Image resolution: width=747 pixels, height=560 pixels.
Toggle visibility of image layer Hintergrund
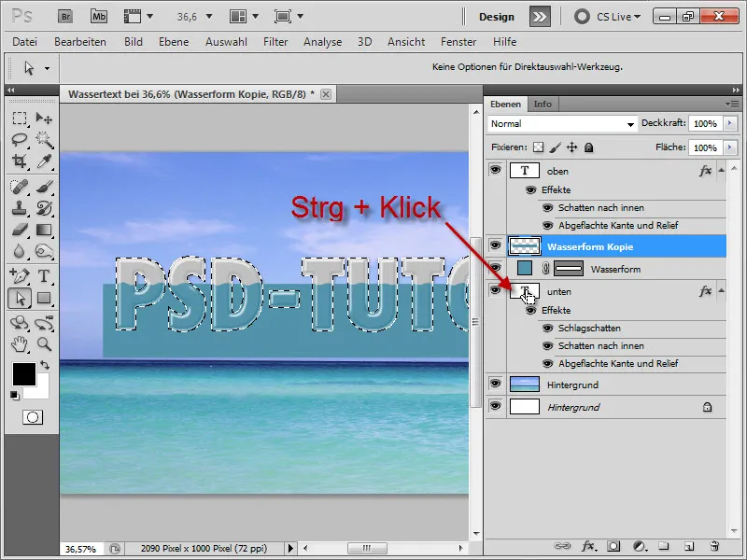[496, 384]
